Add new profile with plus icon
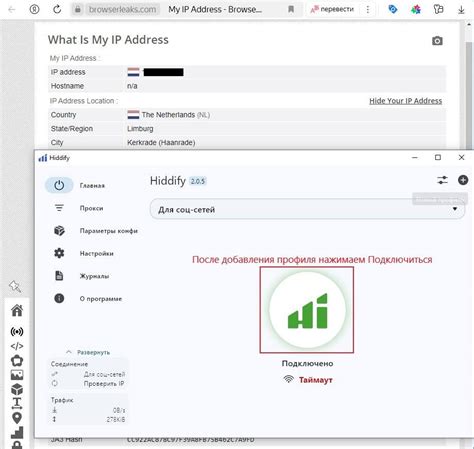The width and height of the screenshot is (474, 449). coord(463,180)
